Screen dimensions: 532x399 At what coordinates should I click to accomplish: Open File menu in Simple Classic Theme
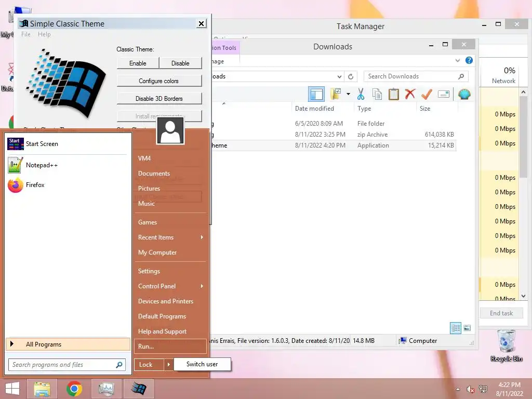coord(26,34)
